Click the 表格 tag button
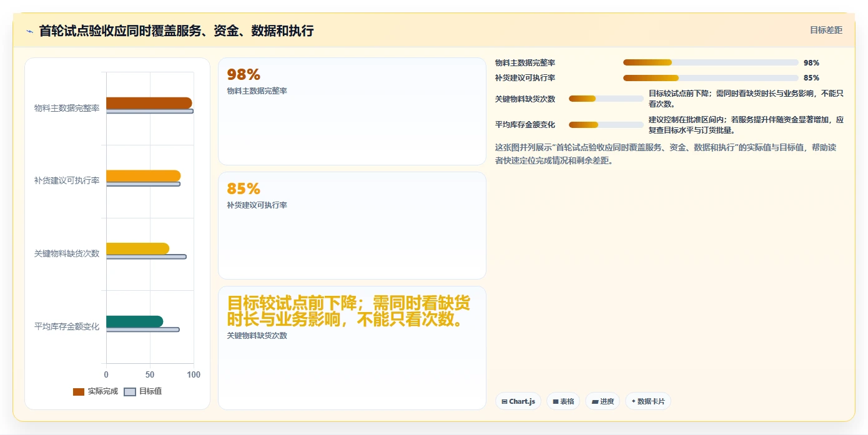The width and height of the screenshot is (868, 435). pos(563,401)
